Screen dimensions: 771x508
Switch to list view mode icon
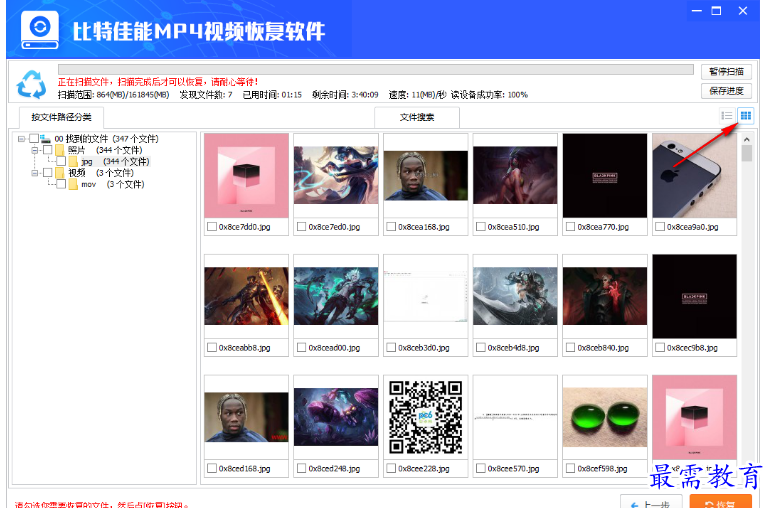point(727,116)
